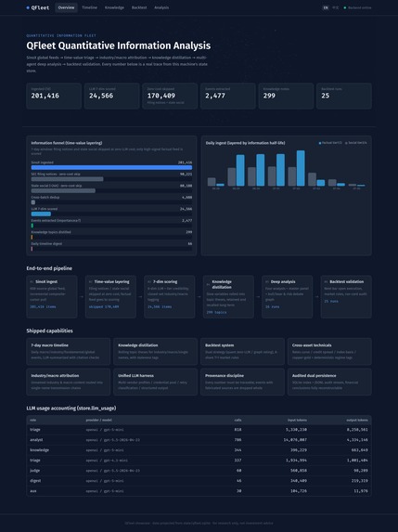Open the Deep analysis pipeline card

coord(288,296)
